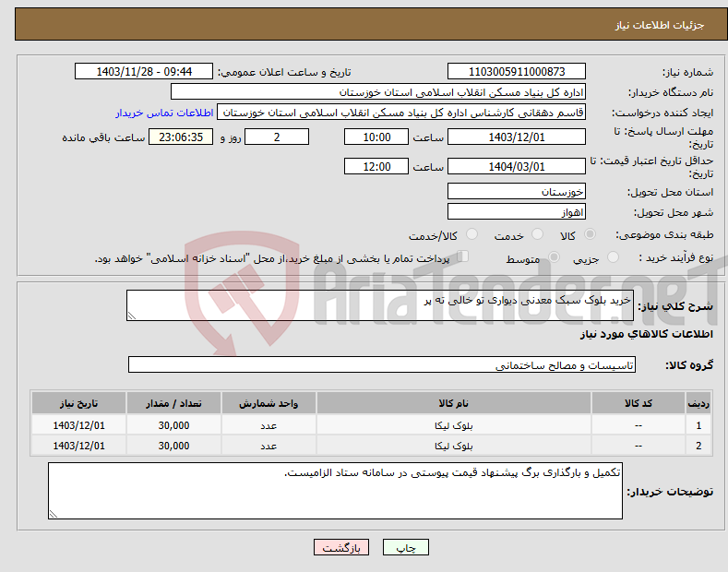This screenshot has height=572, width=728.
Task: Click the requester name field قاسم دهقانی
Action: tap(401, 113)
